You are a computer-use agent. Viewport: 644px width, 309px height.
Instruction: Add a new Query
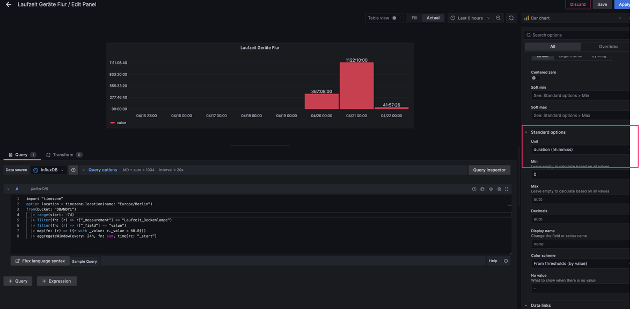[18, 281]
